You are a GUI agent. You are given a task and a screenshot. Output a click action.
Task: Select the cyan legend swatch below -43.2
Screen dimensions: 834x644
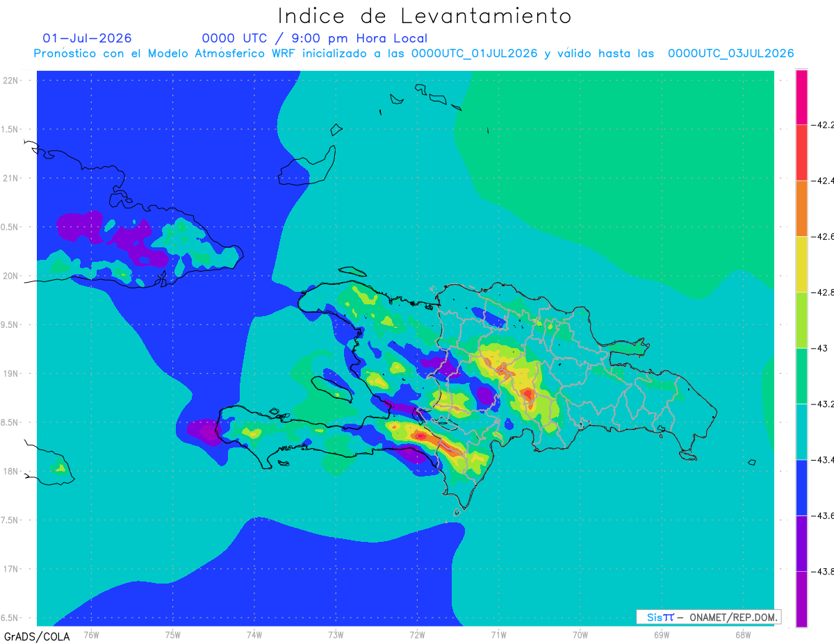coord(801,431)
